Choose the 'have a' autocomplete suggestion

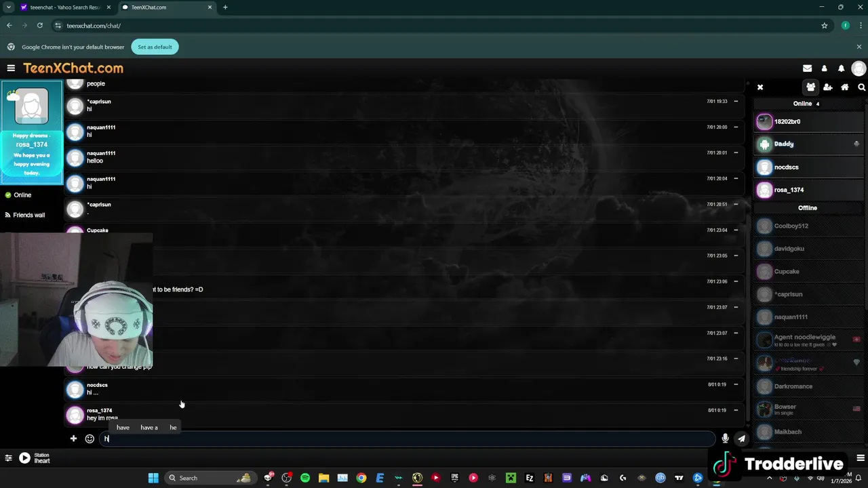click(x=149, y=428)
